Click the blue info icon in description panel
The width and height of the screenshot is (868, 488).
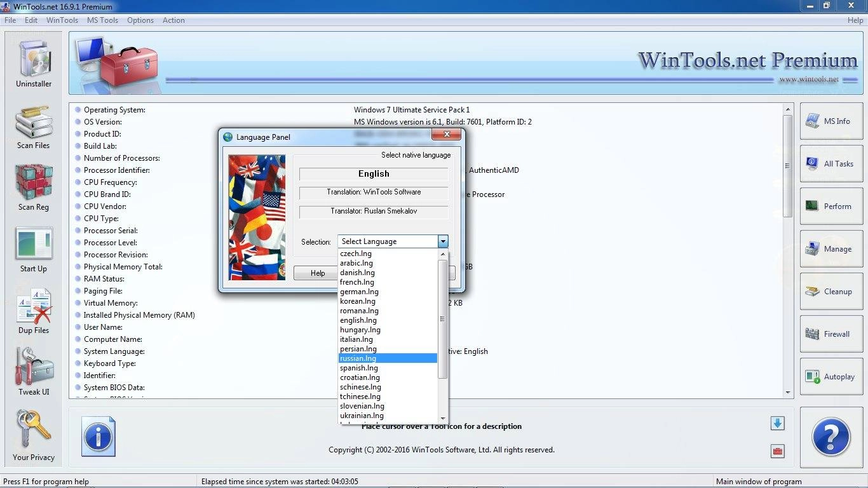(x=98, y=437)
